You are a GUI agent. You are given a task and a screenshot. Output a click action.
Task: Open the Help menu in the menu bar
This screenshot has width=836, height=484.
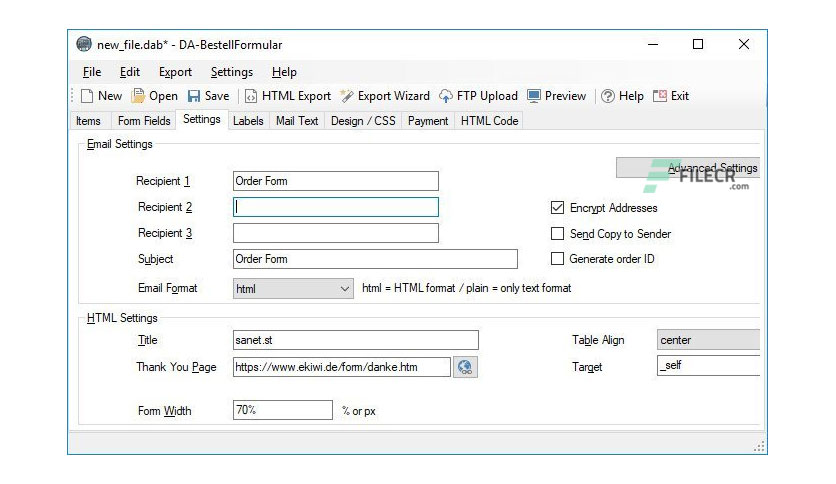click(x=284, y=72)
